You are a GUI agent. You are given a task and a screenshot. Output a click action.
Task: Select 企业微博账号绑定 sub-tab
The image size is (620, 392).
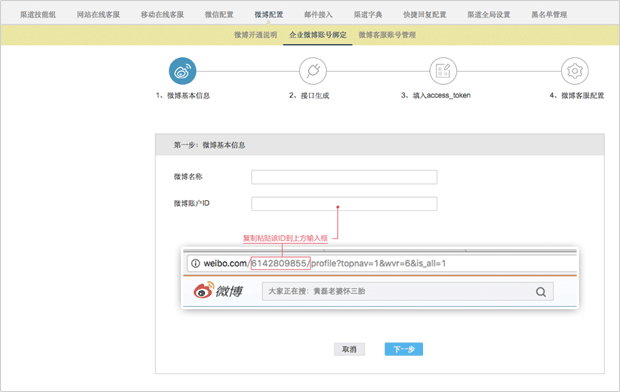[318, 35]
